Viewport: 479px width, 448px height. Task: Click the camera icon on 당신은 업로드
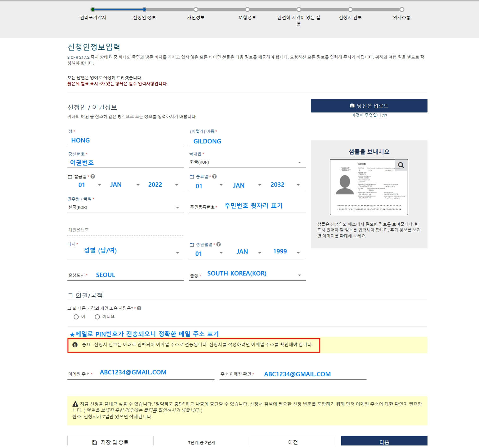352,106
